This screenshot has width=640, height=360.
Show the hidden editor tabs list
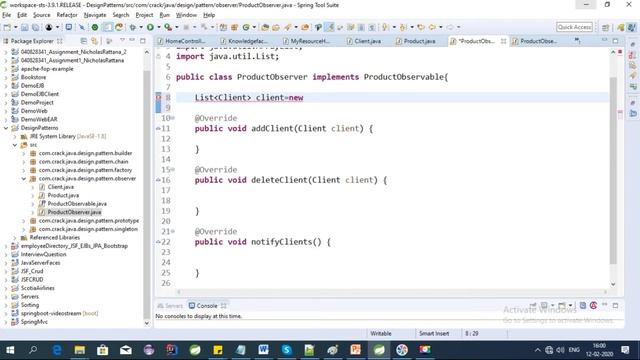click(578, 40)
